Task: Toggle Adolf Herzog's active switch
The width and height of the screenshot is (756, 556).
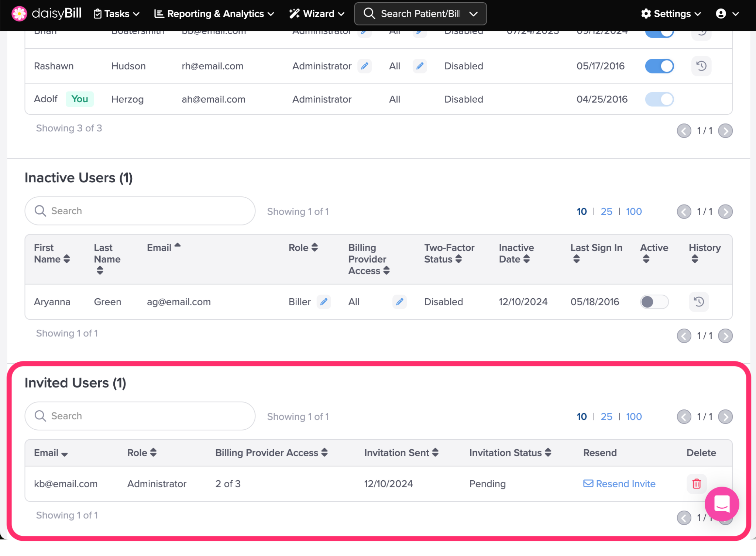Action: [659, 99]
